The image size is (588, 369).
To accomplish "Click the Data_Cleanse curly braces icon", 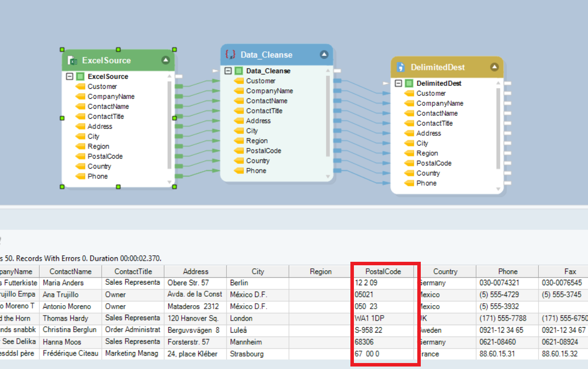I will [x=230, y=55].
